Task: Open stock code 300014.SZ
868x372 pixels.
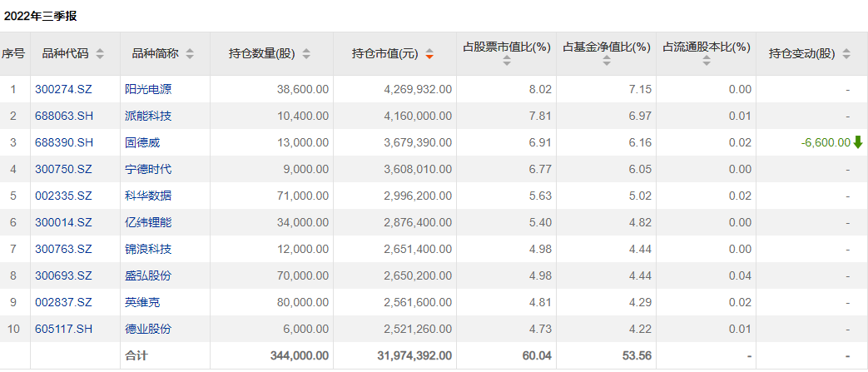Action: [x=63, y=222]
